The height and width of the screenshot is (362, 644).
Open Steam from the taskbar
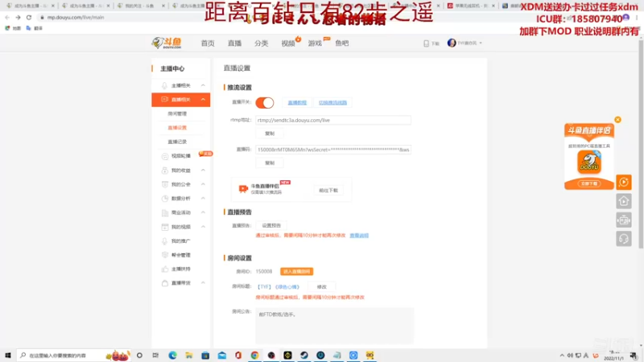304,356
